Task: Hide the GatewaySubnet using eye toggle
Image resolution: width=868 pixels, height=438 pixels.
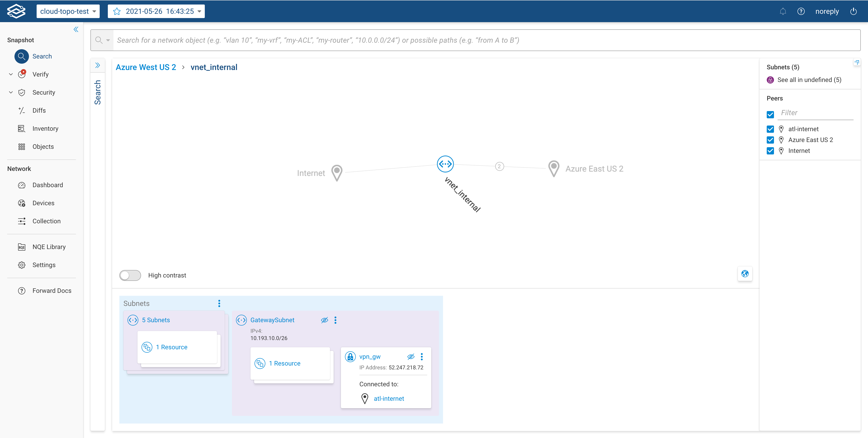Action: pyautogui.click(x=325, y=320)
